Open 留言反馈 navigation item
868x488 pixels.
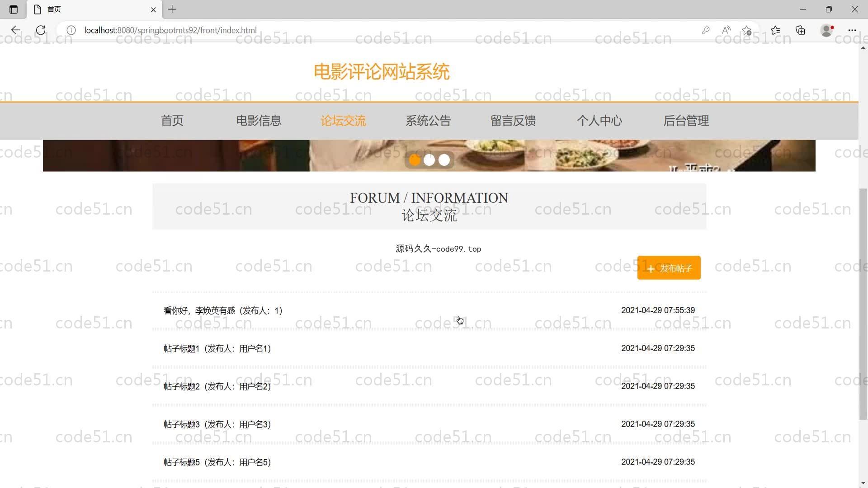513,121
